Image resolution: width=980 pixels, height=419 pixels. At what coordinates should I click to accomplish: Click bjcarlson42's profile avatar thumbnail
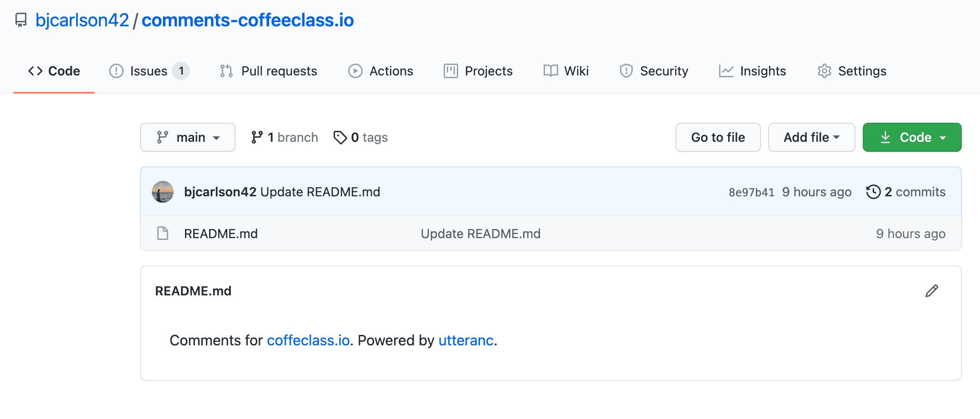(162, 192)
